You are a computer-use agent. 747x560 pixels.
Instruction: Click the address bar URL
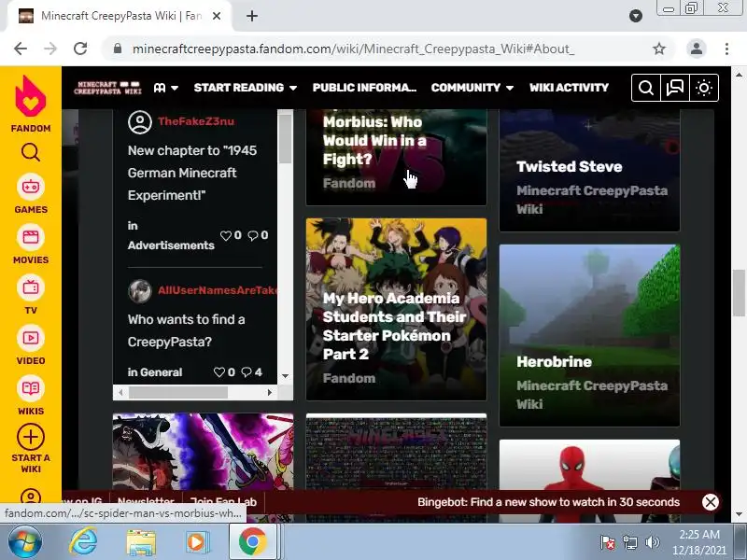[353, 49]
